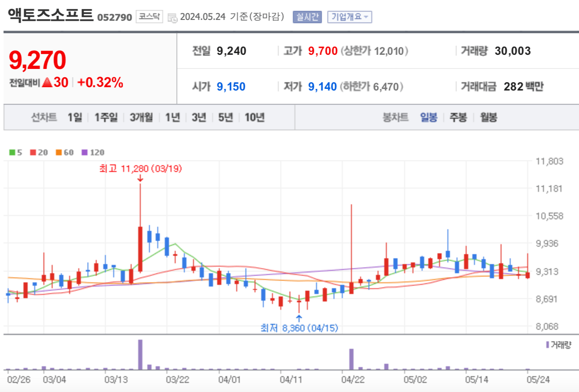The image size is (579, 392).
Task: Click the 상한가 12,010 text
Action: click(x=375, y=51)
